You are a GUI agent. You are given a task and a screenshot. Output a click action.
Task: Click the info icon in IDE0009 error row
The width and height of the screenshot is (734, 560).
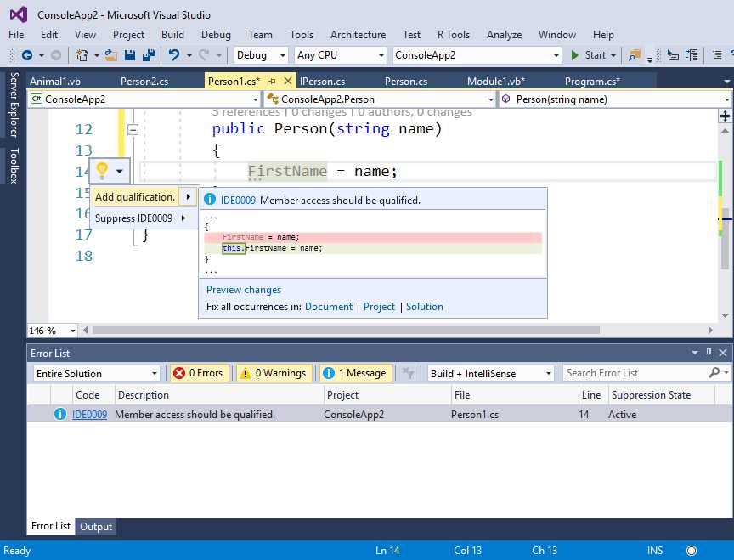(x=60, y=414)
